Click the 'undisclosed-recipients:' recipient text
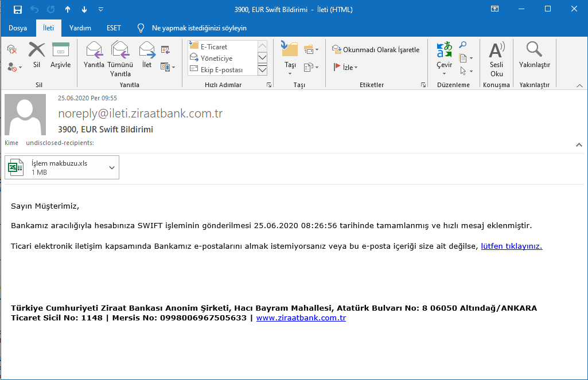 [x=60, y=143]
